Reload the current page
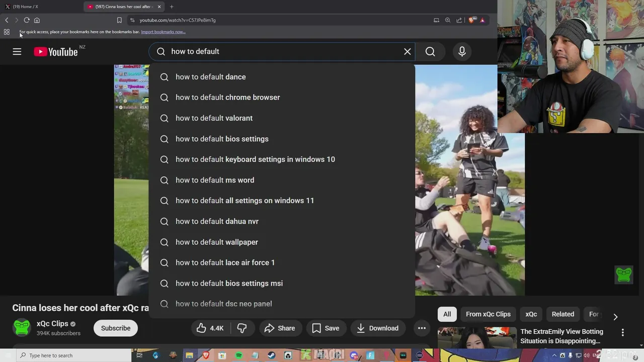The width and height of the screenshot is (644, 362). (x=27, y=20)
